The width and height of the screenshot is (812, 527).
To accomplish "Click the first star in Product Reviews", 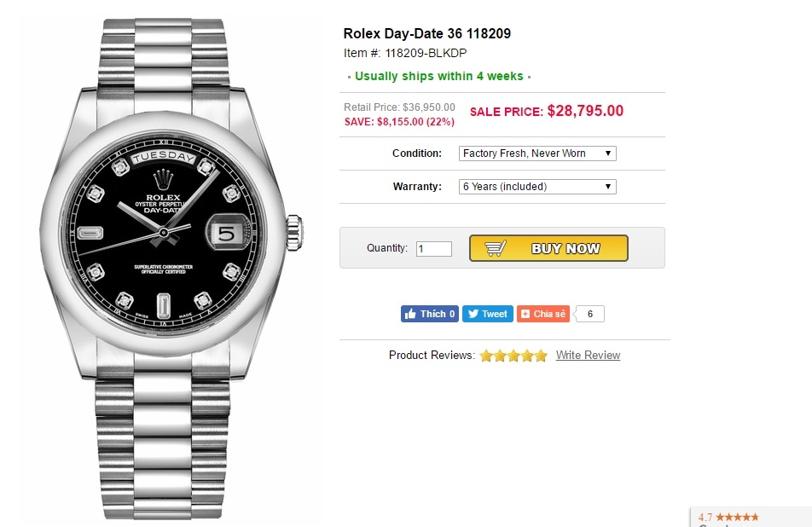I will 486,356.
